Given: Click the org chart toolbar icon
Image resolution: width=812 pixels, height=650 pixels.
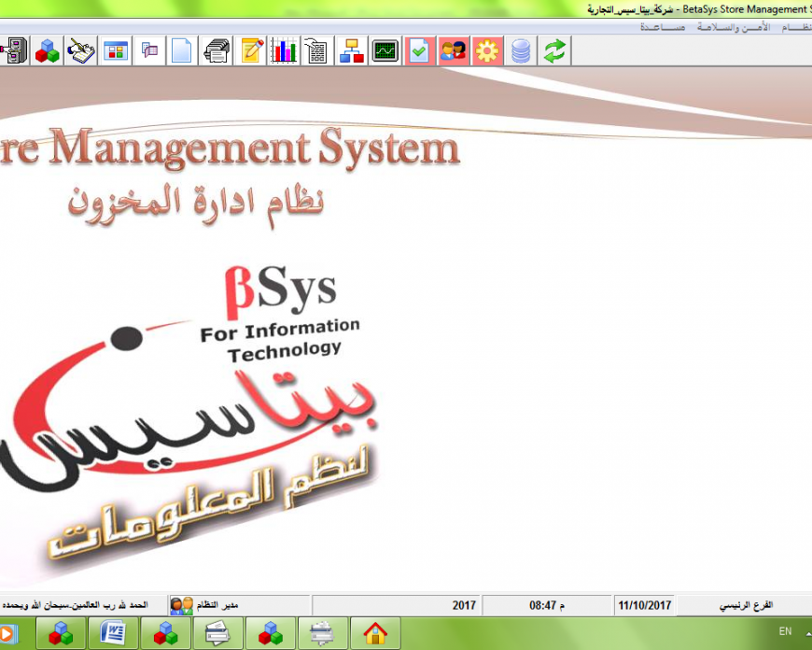Looking at the screenshot, I should [x=351, y=51].
